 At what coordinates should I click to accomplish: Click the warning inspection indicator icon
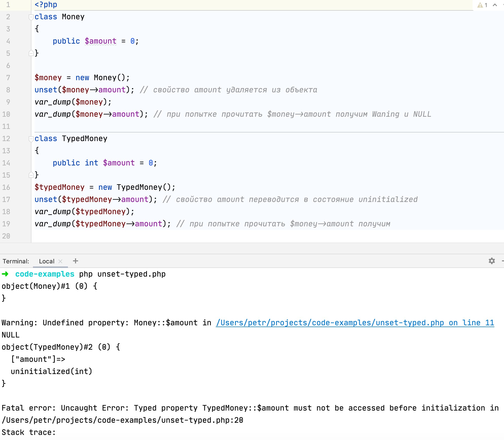point(480,5)
